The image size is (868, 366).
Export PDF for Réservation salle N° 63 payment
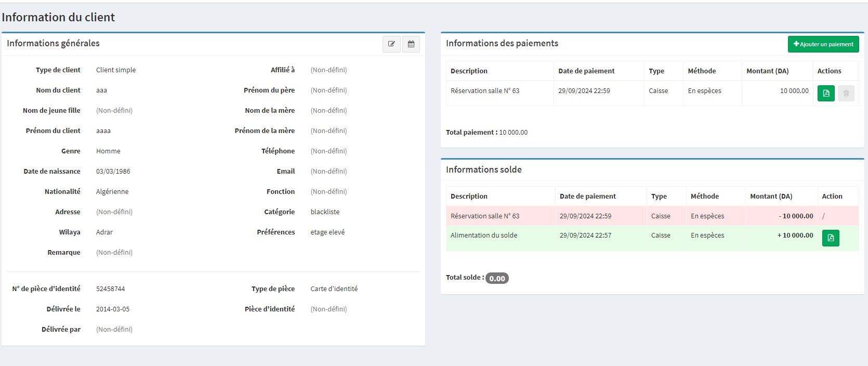click(x=826, y=94)
